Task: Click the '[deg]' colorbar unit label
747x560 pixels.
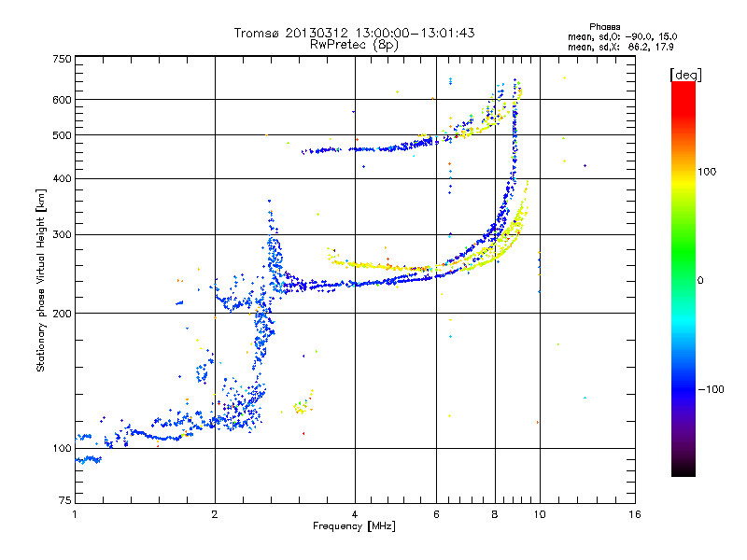Action: pos(685,75)
